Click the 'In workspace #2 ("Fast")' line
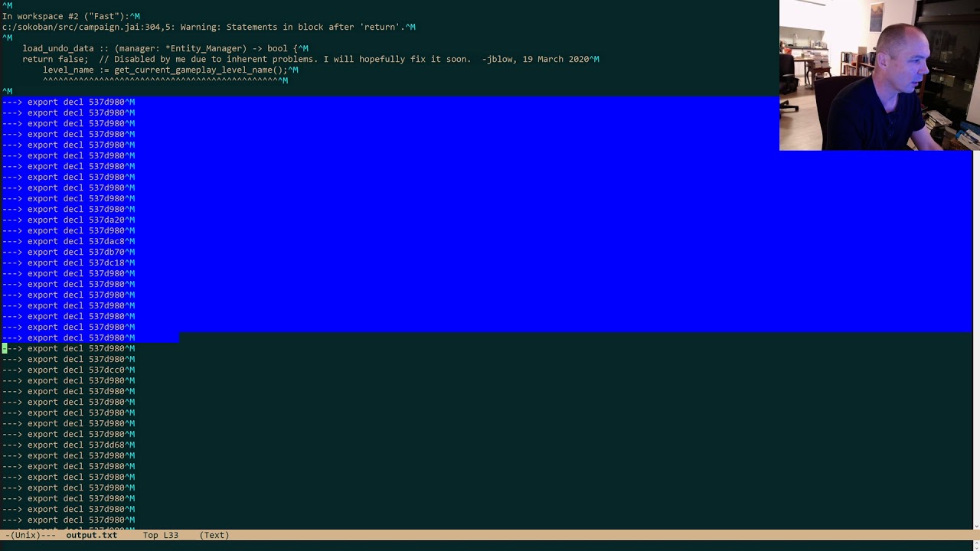This screenshot has width=980, height=551. [71, 16]
